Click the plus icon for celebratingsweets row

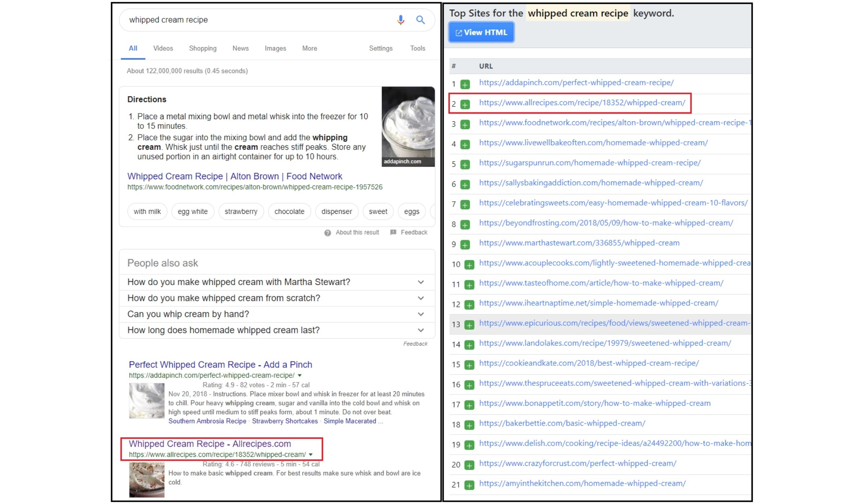[x=465, y=205]
